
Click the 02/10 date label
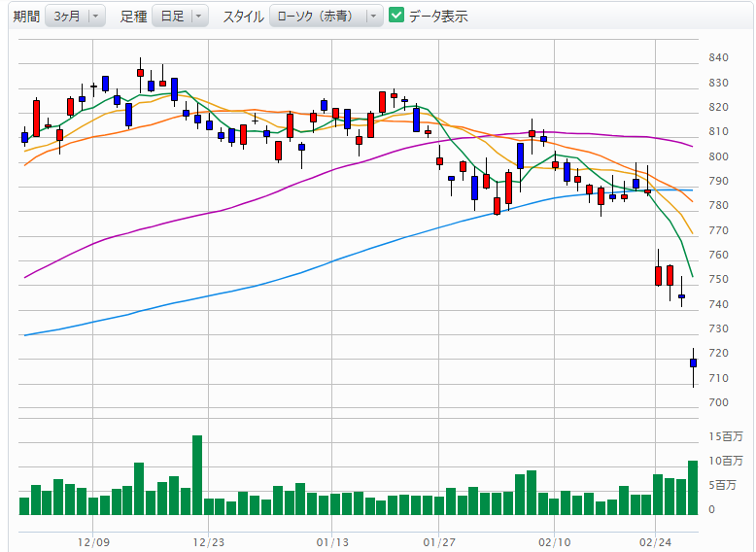(x=555, y=542)
